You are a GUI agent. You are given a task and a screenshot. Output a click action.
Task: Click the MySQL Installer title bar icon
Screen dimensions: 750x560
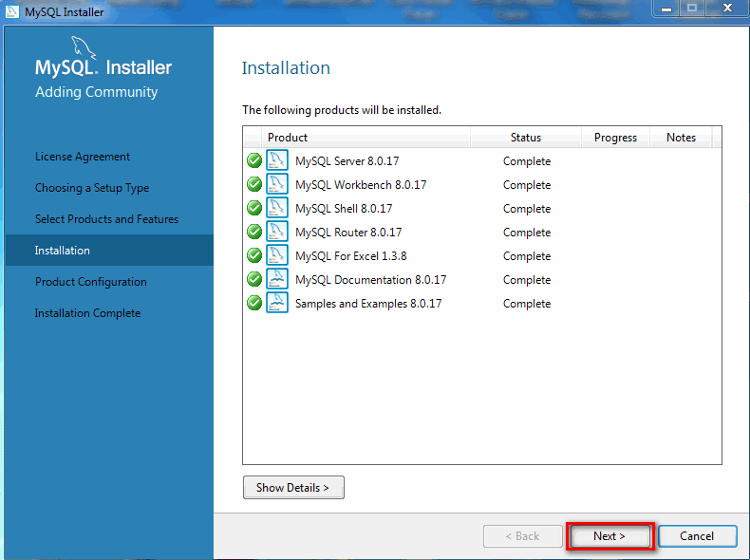[x=12, y=11]
